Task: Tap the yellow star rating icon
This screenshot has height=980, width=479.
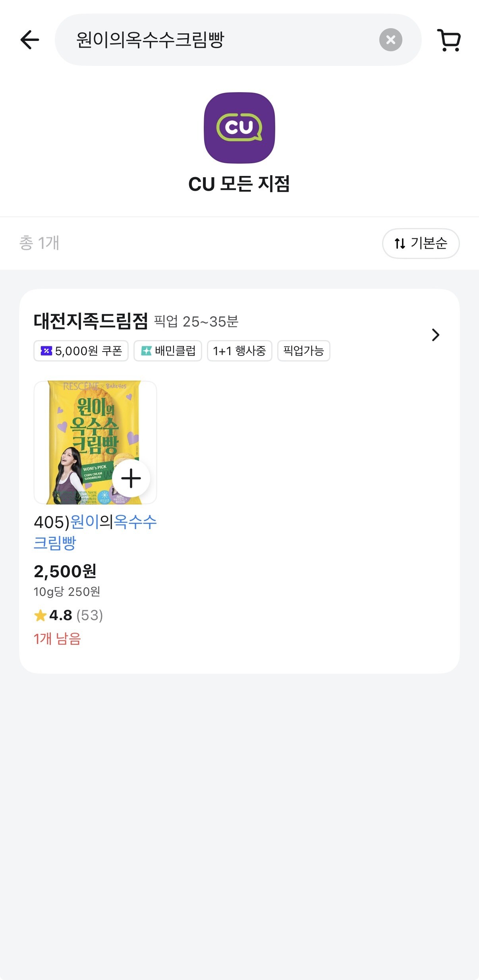Action: point(40,615)
